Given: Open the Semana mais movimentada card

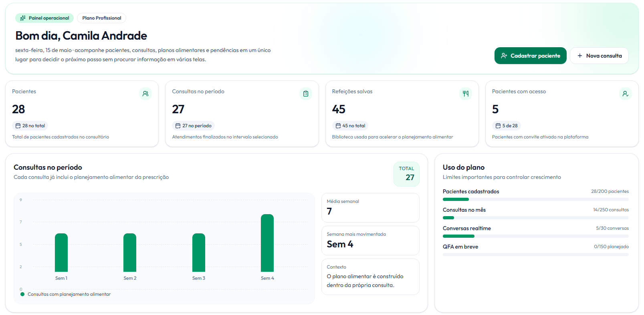Looking at the screenshot, I should click(x=370, y=241).
